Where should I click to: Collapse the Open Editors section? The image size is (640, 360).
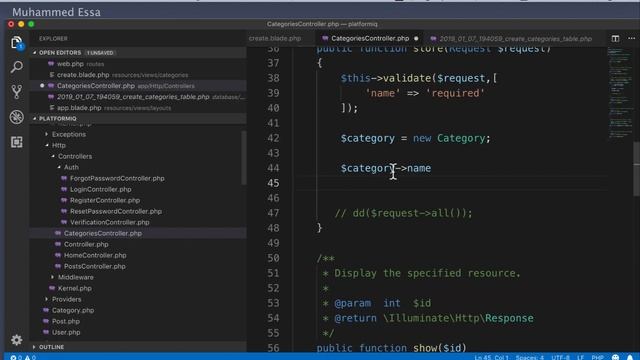[x=60, y=53]
